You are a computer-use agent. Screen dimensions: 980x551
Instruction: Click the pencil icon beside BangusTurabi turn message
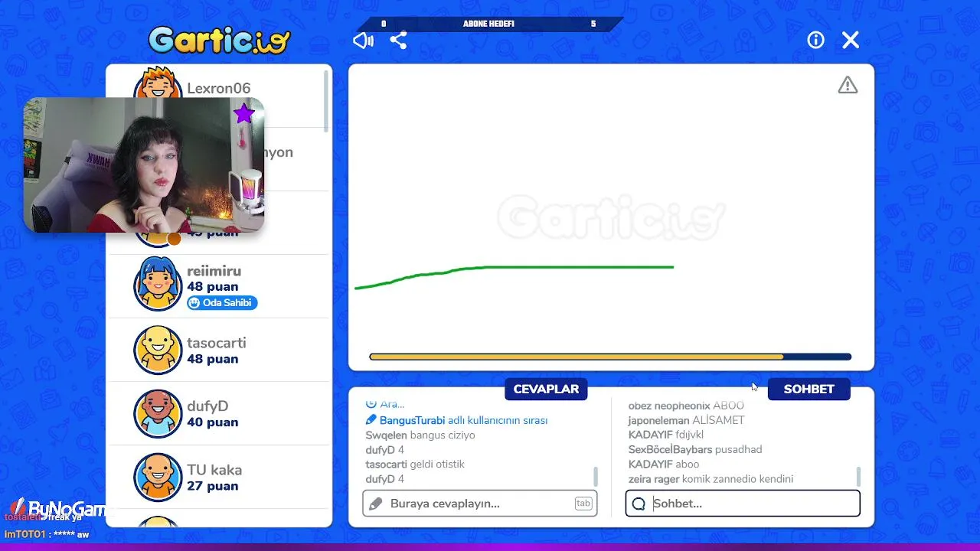(371, 420)
